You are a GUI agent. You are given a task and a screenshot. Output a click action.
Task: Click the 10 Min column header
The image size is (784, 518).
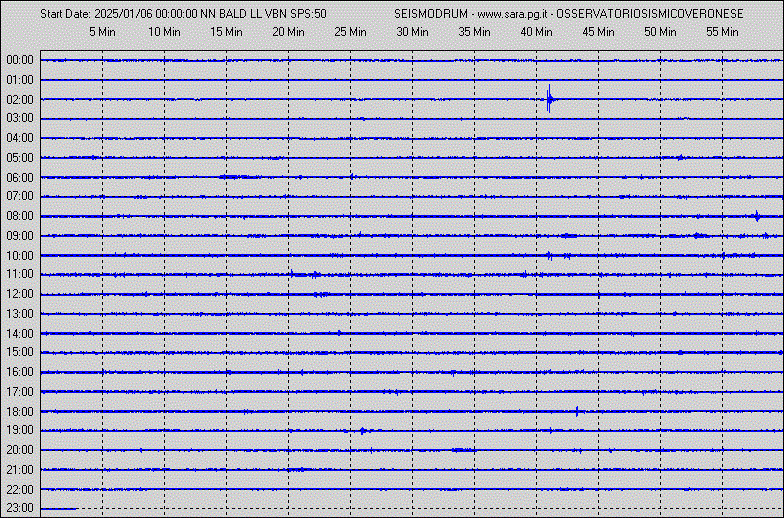[164, 32]
